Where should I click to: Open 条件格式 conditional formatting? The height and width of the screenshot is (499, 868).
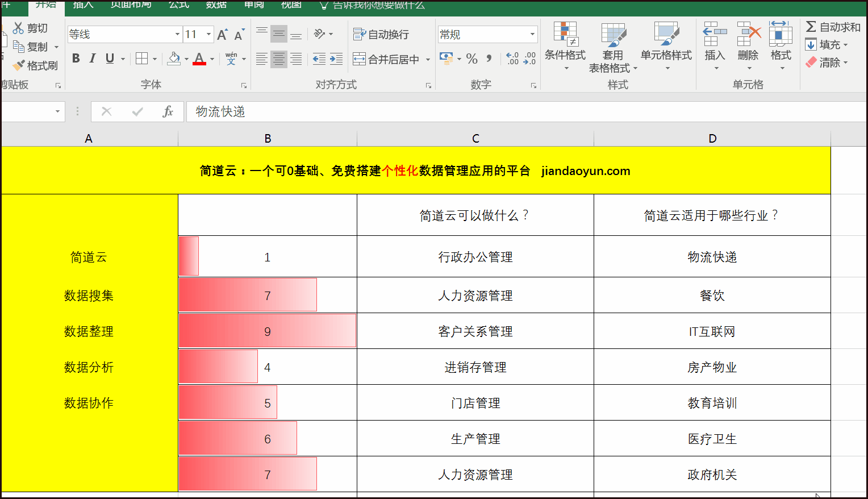(565, 47)
